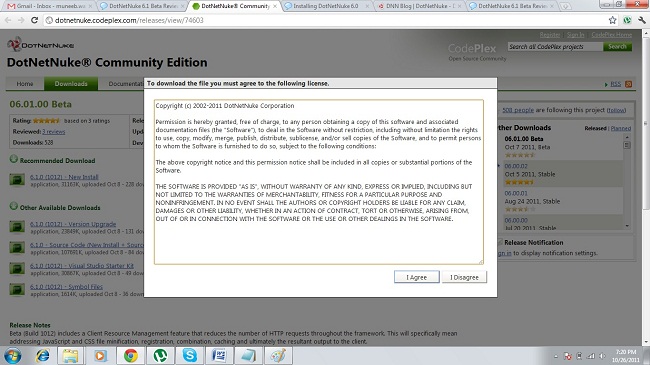This screenshot has width=650, height=365.
Task: Open Microsoft Word from taskbar
Action: [219, 356]
